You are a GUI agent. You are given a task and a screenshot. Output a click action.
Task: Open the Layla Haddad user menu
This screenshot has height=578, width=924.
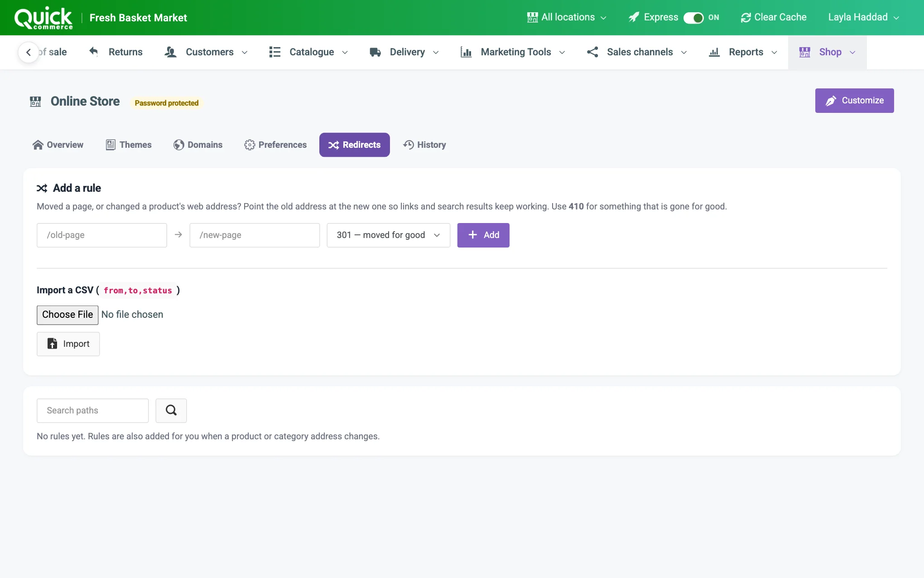point(863,17)
